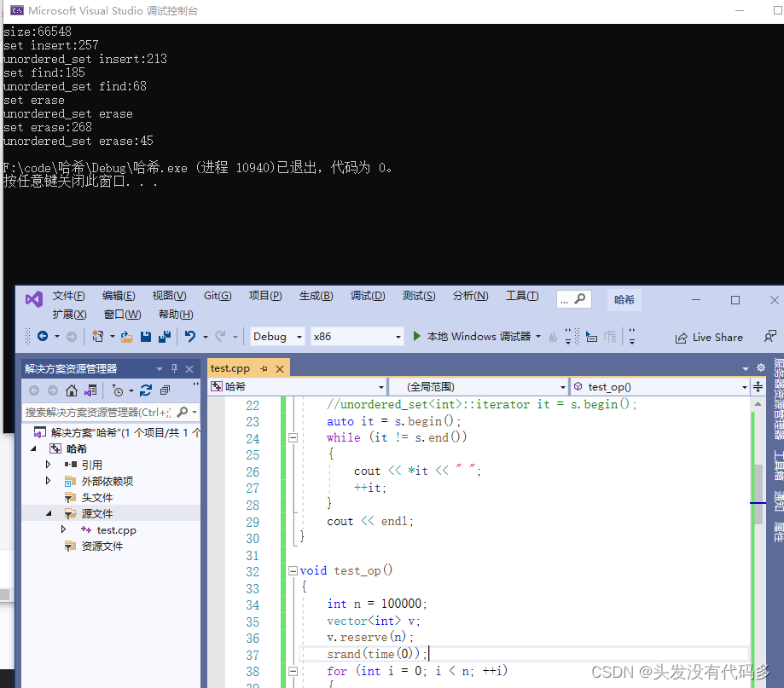Image resolution: width=784 pixels, height=688 pixels.
Task: Open the 编辑(E) menu
Action: click(119, 296)
